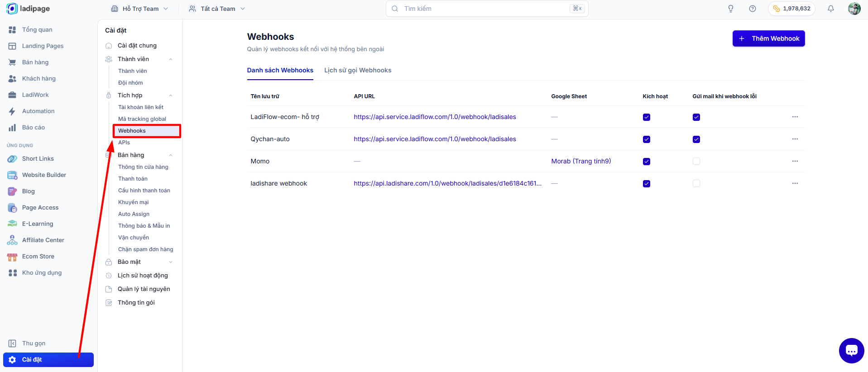Image resolution: width=868 pixels, height=372 pixels.
Task: Enable error mail for Momo webhook
Action: (696, 162)
